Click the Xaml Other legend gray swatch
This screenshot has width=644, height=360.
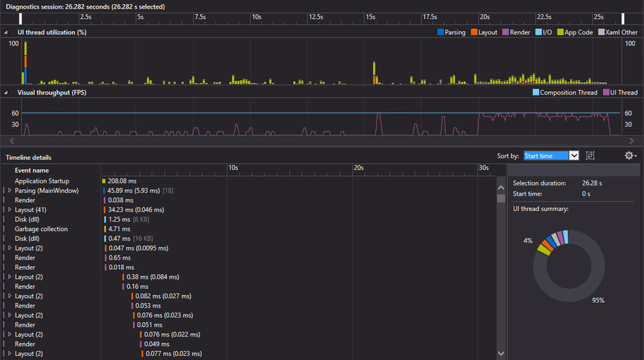coord(601,32)
